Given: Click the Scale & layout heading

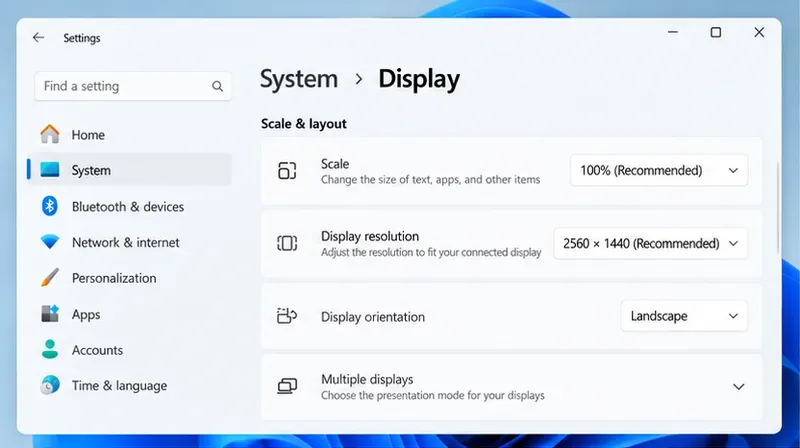Looking at the screenshot, I should click(304, 123).
